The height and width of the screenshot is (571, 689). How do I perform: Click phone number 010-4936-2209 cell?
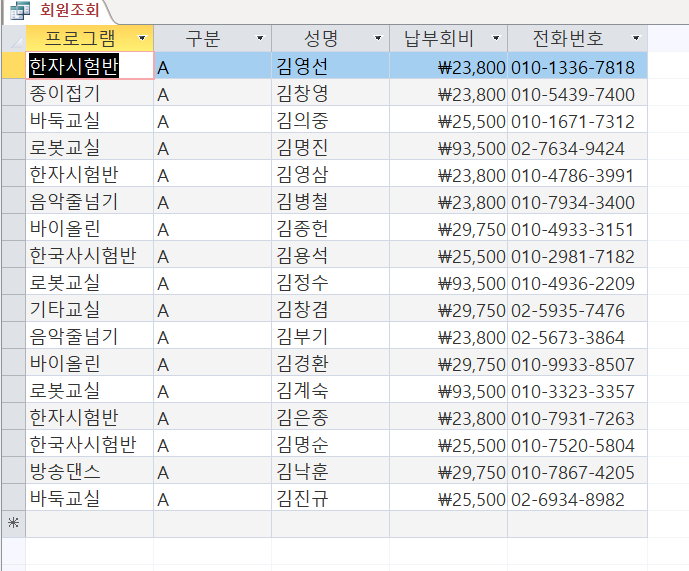click(576, 283)
